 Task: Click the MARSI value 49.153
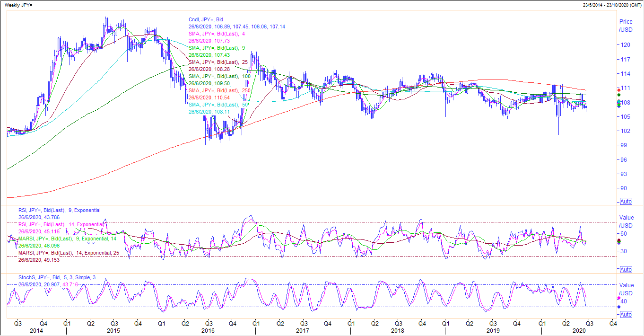point(39,260)
